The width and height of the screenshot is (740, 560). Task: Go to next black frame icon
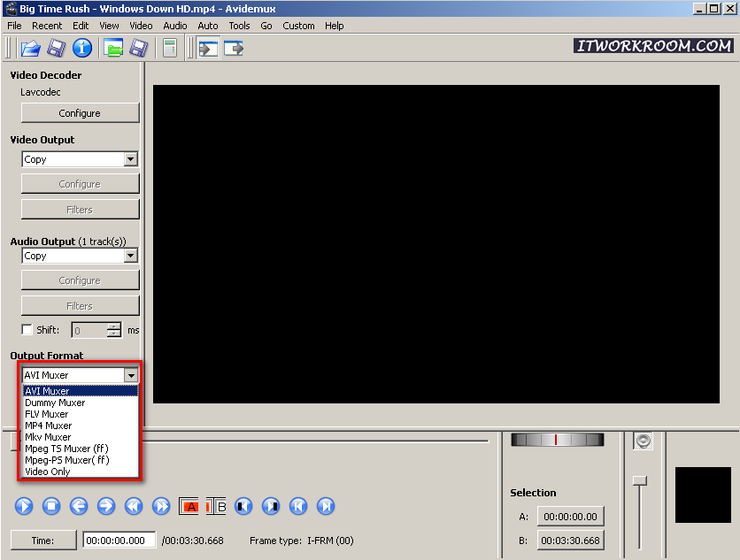pyautogui.click(x=271, y=506)
